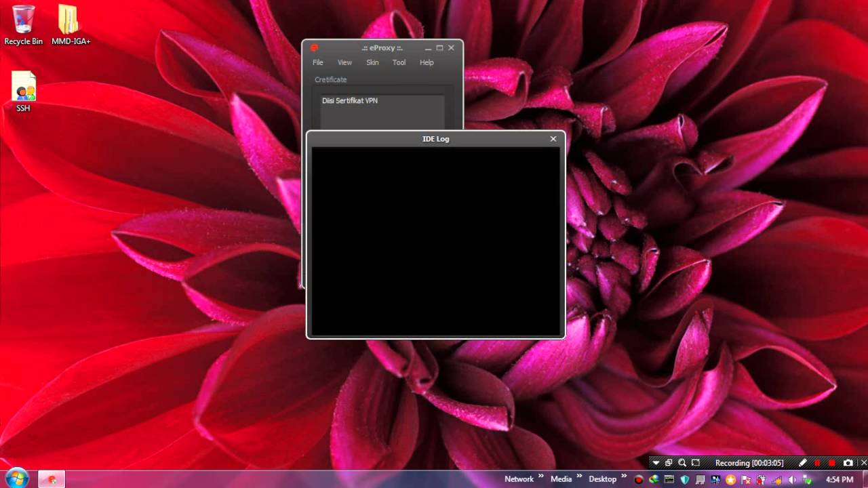
Task: Click the recorder pencil draw icon
Action: pyautogui.click(x=803, y=463)
